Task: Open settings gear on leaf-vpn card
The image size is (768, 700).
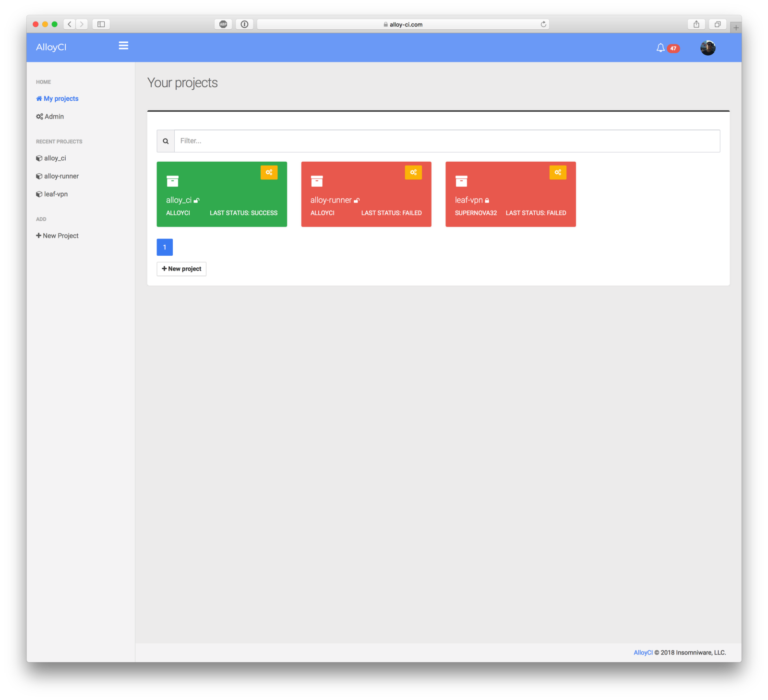Action: pyautogui.click(x=558, y=172)
